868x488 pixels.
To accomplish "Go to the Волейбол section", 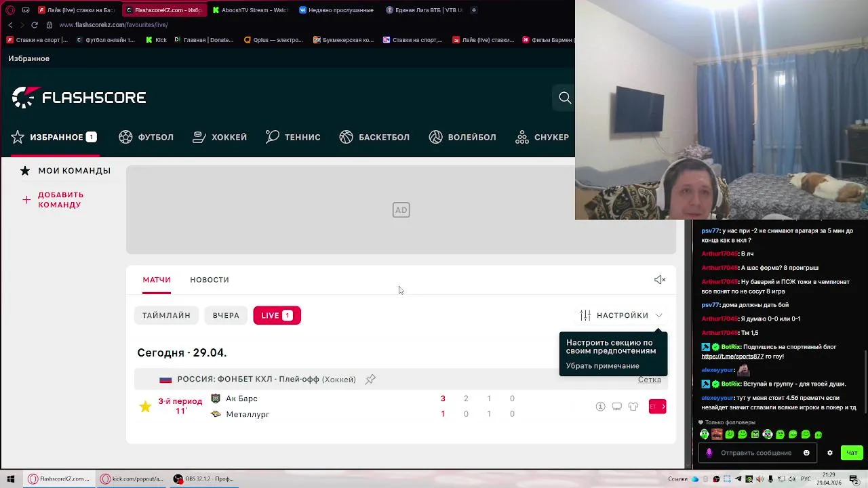I will tap(462, 137).
